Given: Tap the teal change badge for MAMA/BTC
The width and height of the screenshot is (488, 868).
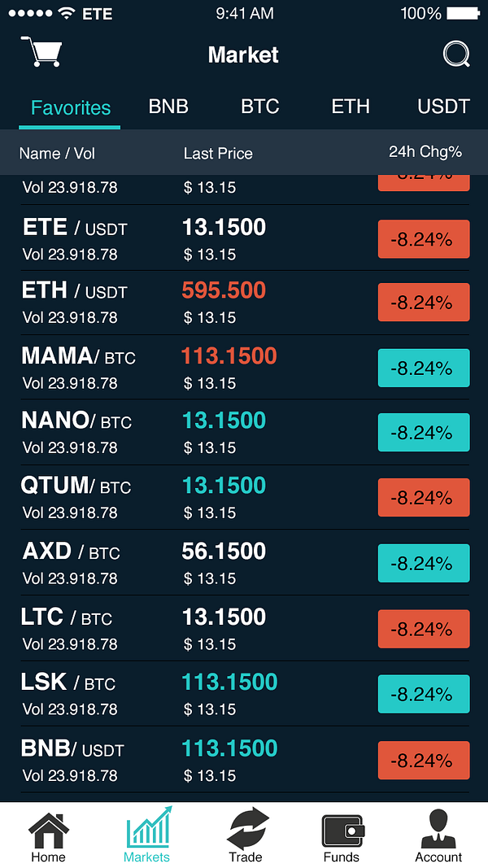Looking at the screenshot, I should (424, 368).
